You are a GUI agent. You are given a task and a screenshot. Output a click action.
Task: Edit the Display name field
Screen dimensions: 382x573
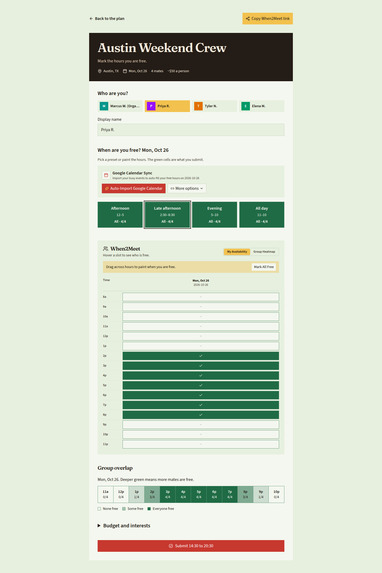click(x=191, y=130)
